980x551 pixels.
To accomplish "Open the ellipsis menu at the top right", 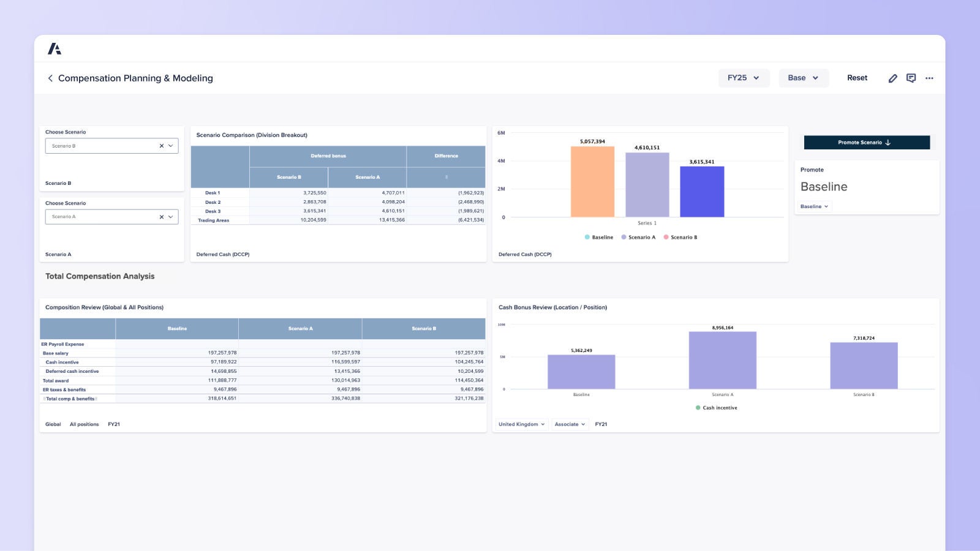I will click(x=929, y=78).
